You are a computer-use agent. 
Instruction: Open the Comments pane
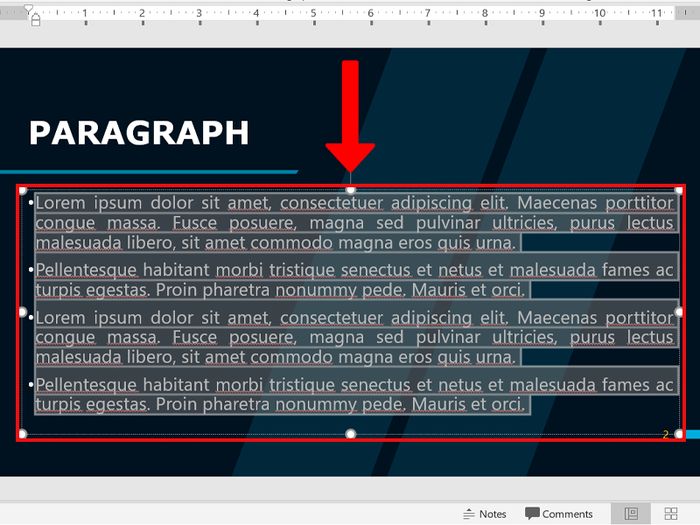[559, 514]
